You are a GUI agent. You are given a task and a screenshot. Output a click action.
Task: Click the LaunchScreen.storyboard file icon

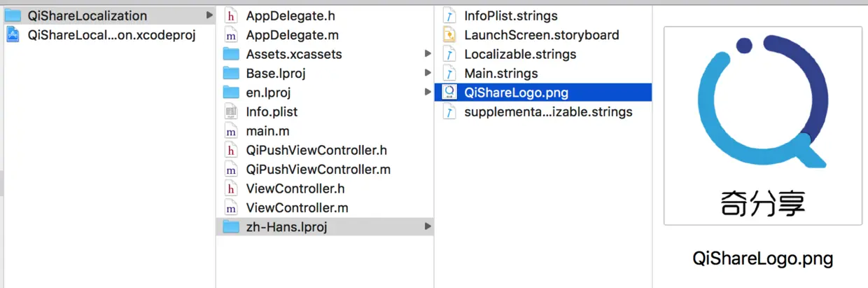[449, 35]
